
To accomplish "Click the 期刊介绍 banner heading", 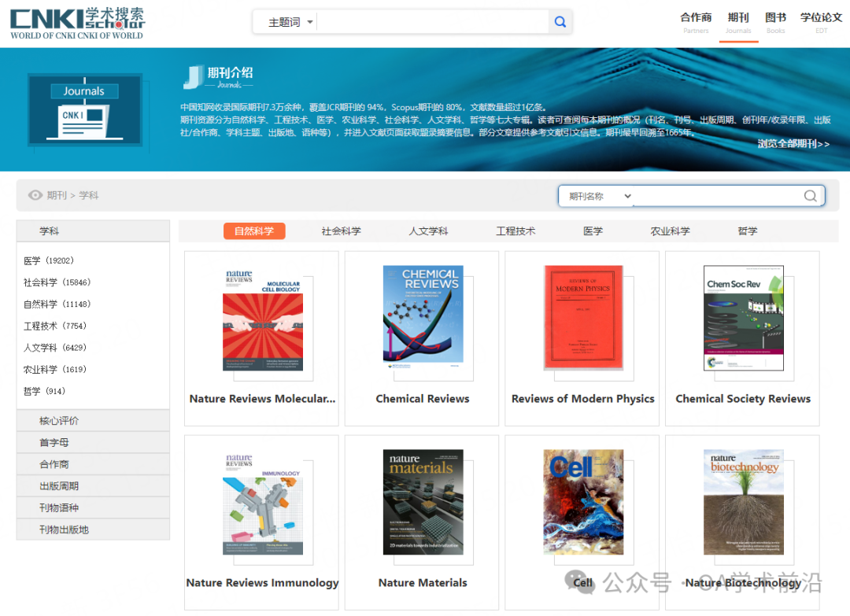I will click(x=230, y=72).
